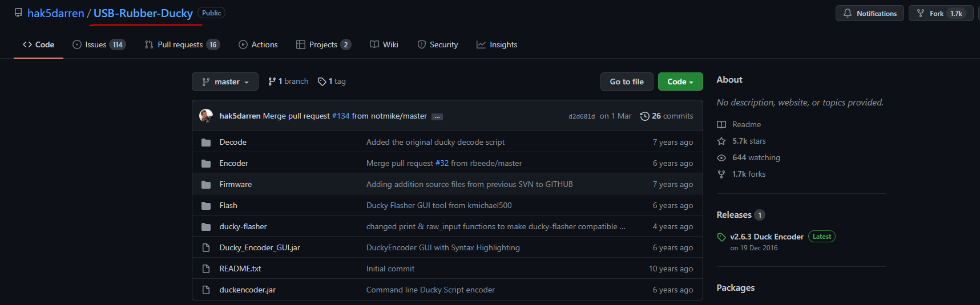Image resolution: width=980 pixels, height=305 pixels.
Task: Open the README.txt file
Action: tap(240, 269)
